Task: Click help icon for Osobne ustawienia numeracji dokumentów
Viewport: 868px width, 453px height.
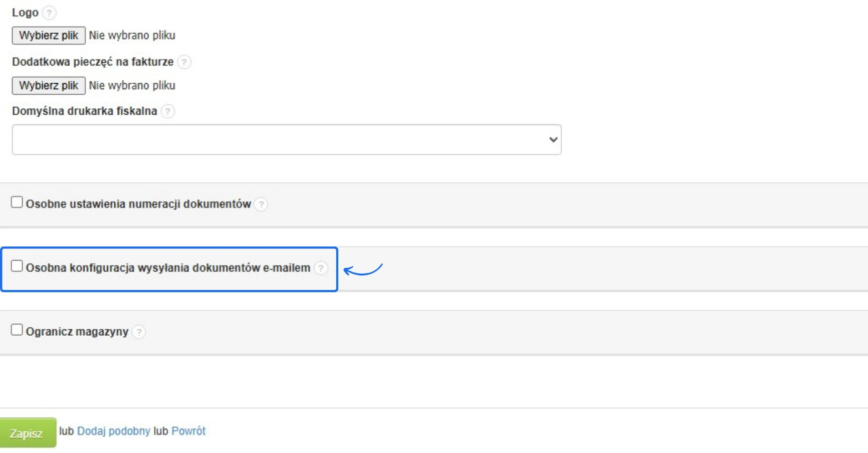Action: coord(261,204)
